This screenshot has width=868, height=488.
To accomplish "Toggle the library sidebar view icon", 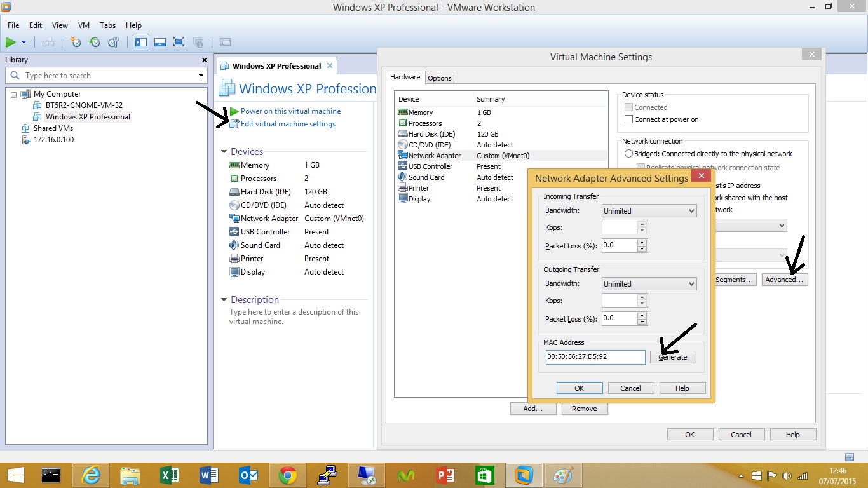I will pos(141,42).
